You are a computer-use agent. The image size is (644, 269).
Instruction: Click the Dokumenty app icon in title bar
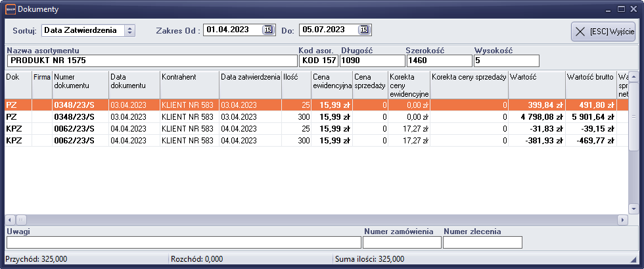[x=10, y=9]
